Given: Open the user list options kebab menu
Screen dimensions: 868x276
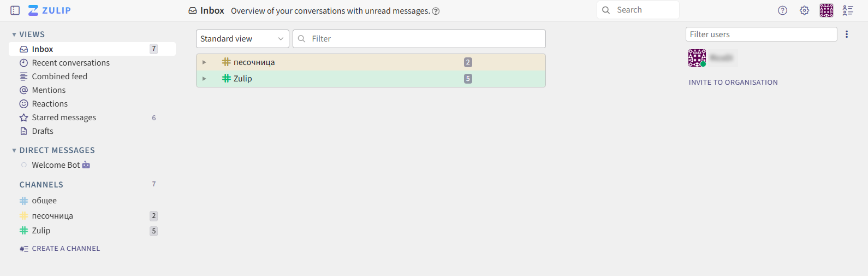Looking at the screenshot, I should [x=847, y=34].
